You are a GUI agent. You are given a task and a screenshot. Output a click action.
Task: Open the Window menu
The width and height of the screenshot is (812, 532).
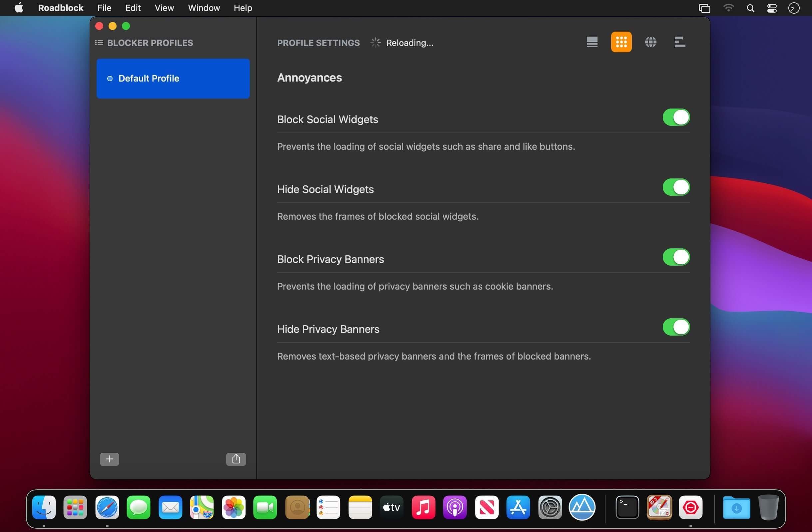pyautogui.click(x=204, y=8)
